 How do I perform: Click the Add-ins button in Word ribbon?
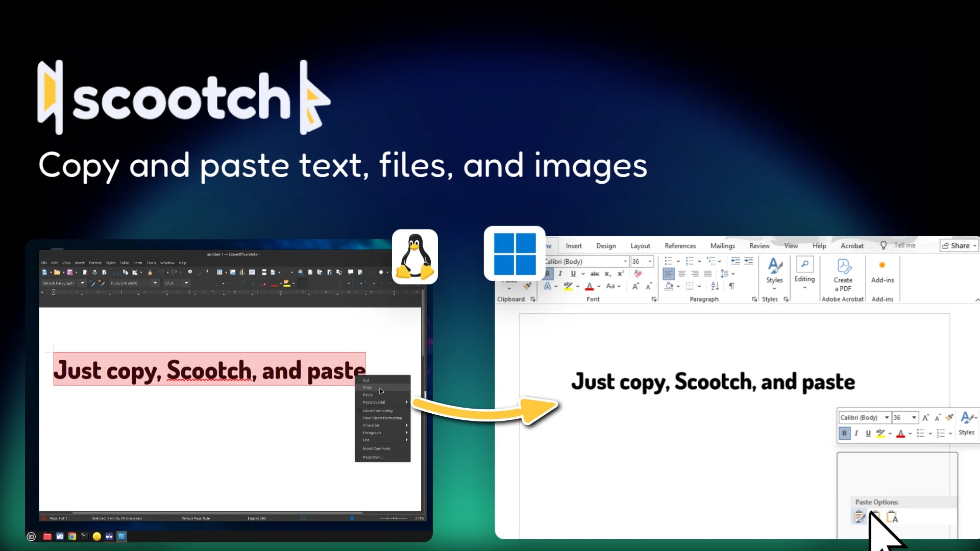883,271
